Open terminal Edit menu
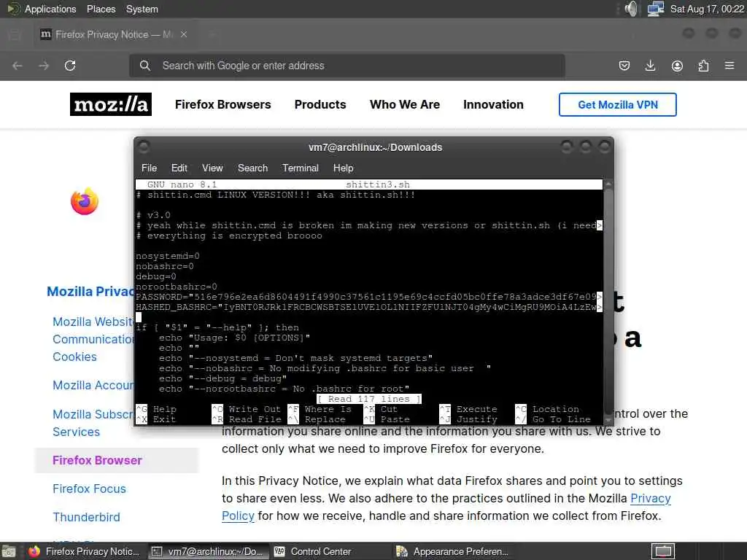The height and width of the screenshot is (560, 747). 179,168
